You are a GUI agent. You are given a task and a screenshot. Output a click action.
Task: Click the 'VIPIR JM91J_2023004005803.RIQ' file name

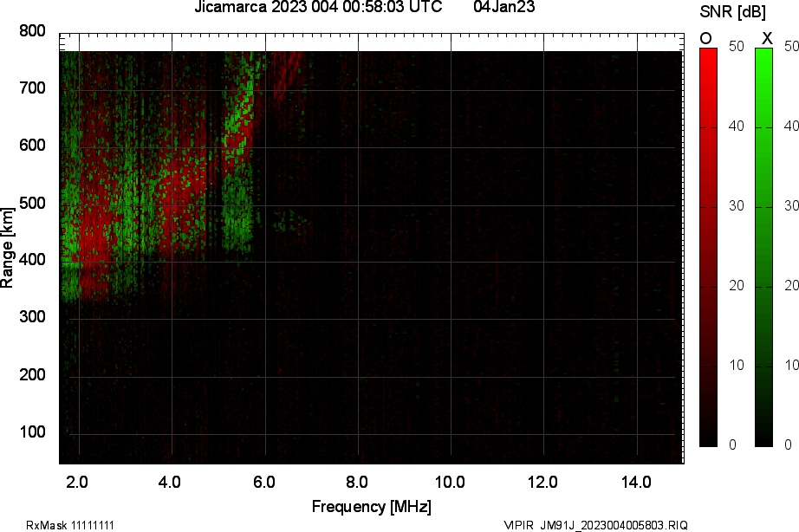point(595,525)
